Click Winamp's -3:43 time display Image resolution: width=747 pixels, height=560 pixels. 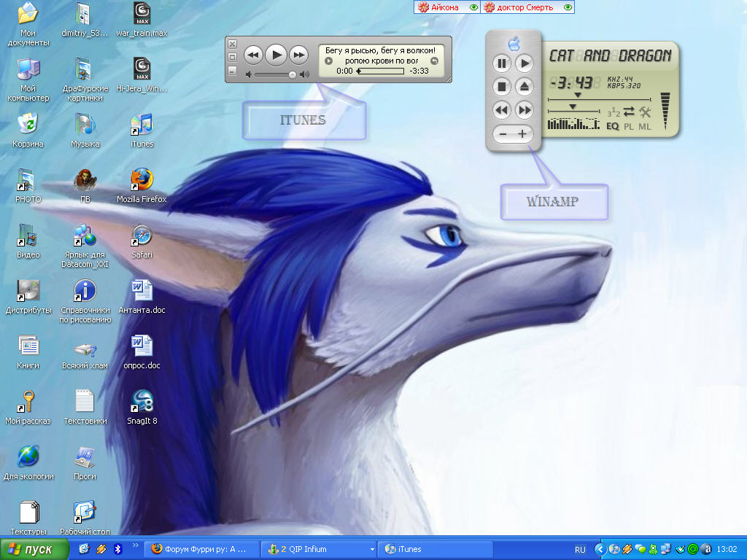(571, 83)
